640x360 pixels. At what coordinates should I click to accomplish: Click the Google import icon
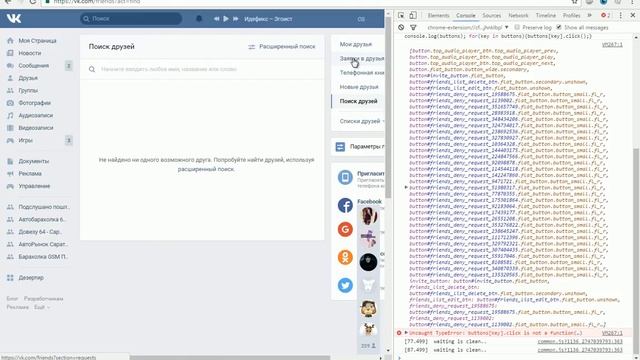[x=345, y=229]
